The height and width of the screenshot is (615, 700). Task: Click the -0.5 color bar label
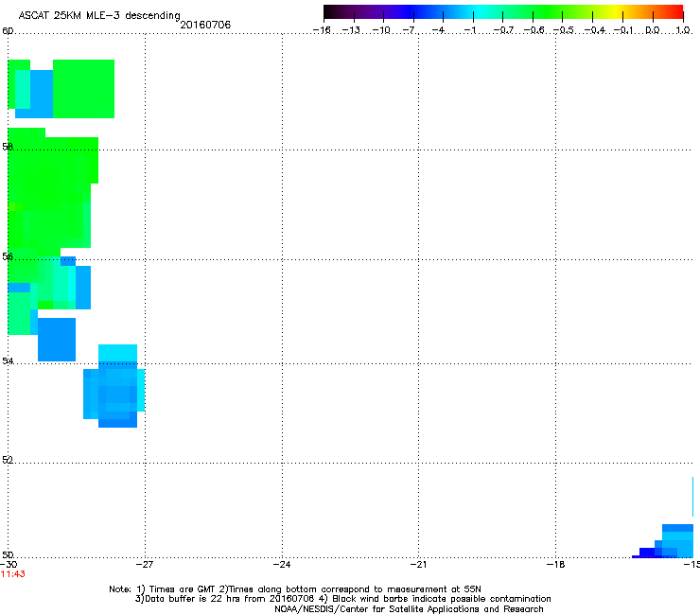point(564,30)
